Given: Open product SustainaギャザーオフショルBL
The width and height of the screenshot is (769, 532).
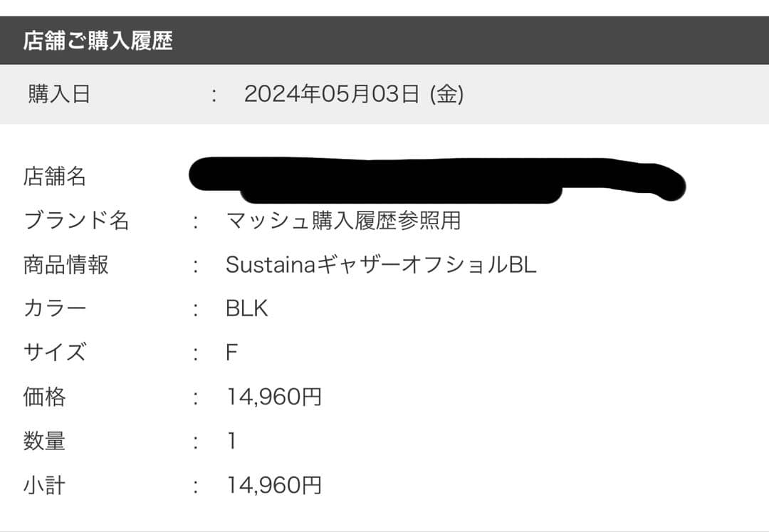Looking at the screenshot, I should 381,265.
